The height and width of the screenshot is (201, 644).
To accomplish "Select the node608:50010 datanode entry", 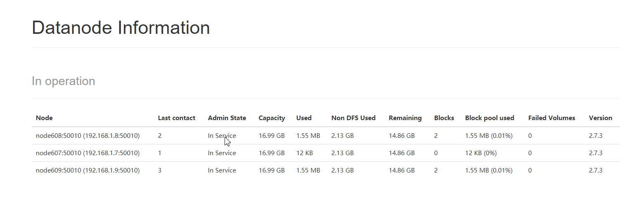I will click(88, 136).
